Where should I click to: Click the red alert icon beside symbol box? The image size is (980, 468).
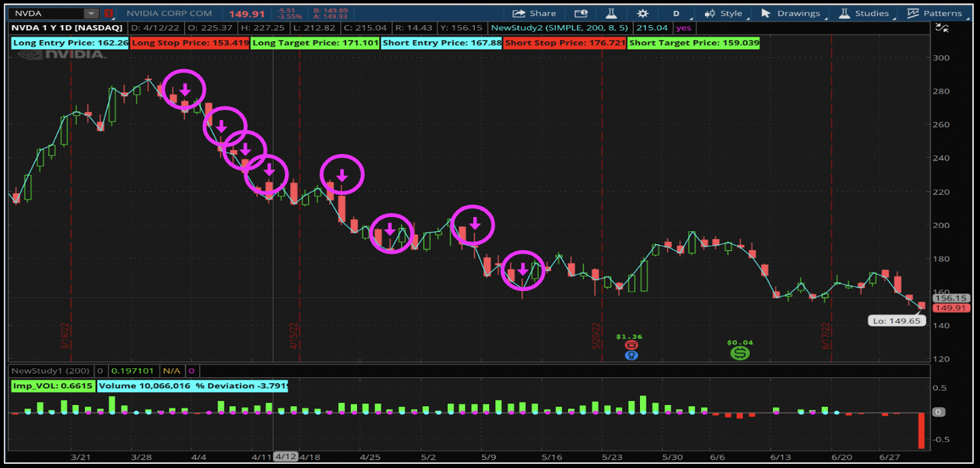click(109, 13)
